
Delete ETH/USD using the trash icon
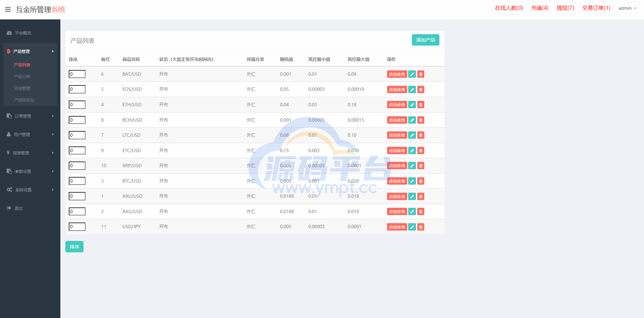coord(421,105)
